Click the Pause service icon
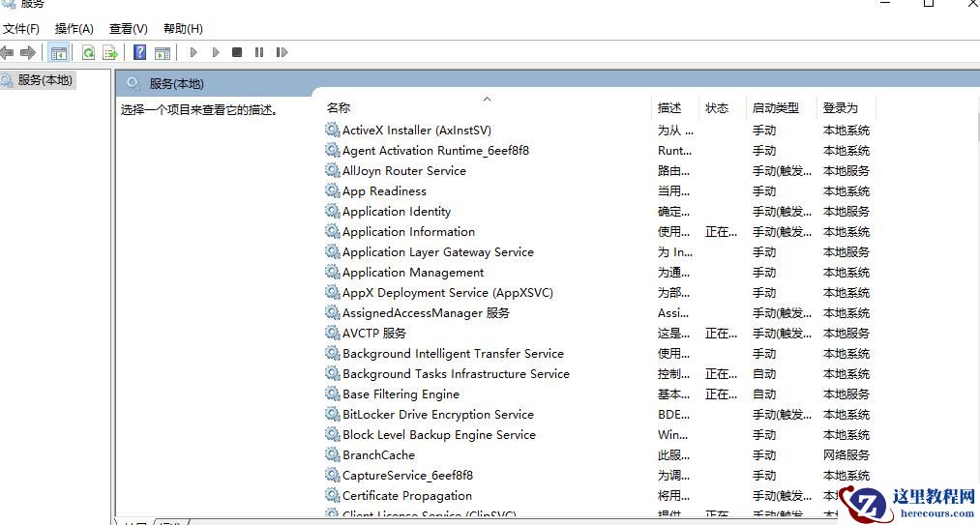This screenshot has width=980, height=525. point(258,52)
